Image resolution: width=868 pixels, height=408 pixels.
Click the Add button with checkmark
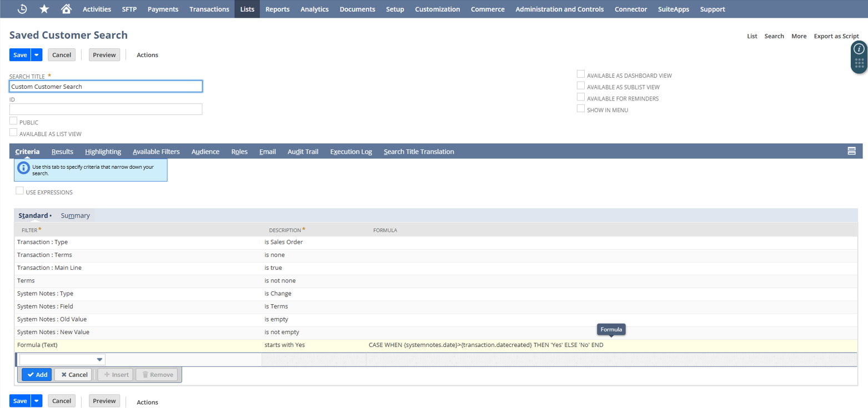(x=37, y=375)
